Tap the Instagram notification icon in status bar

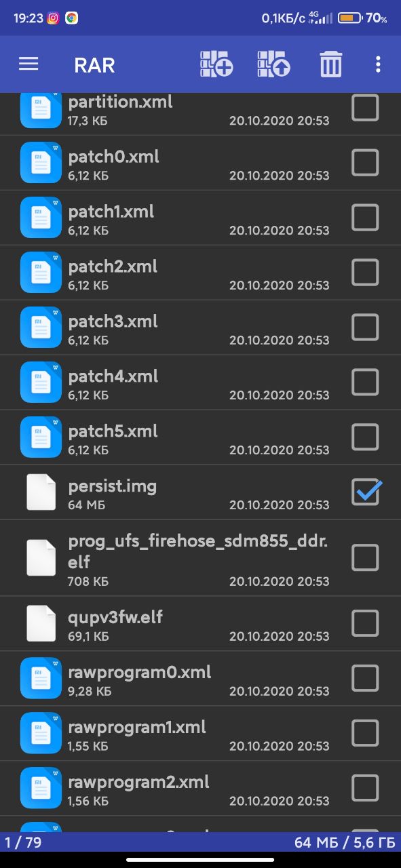pos(53,18)
